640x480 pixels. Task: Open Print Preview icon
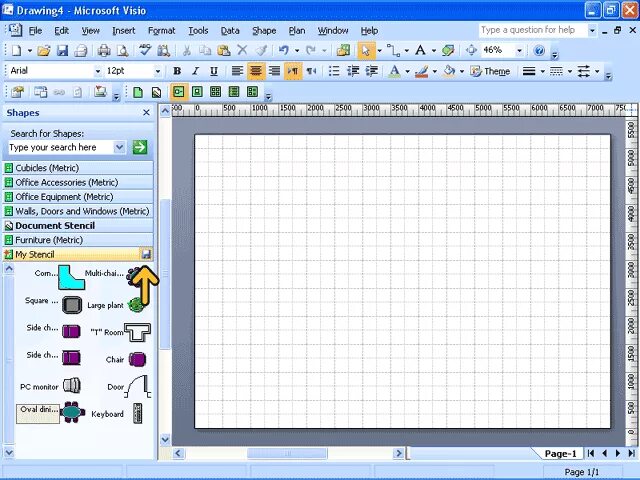(122, 51)
